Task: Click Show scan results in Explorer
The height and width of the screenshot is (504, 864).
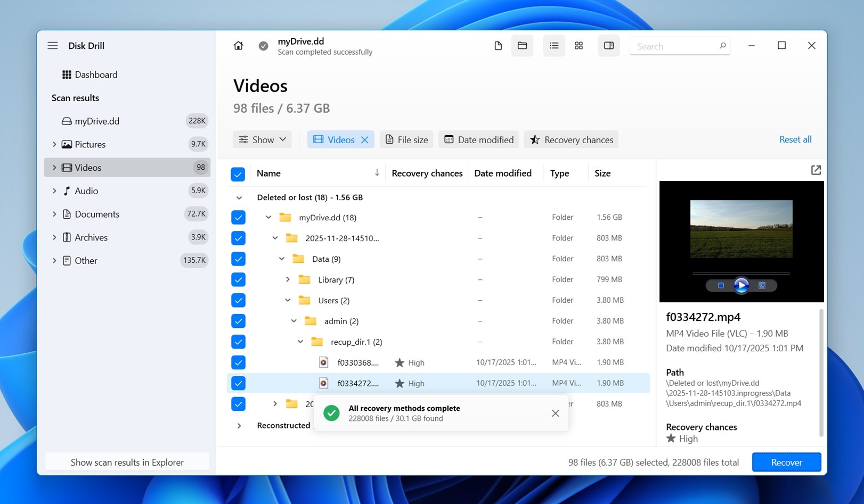Action: pyautogui.click(x=127, y=462)
